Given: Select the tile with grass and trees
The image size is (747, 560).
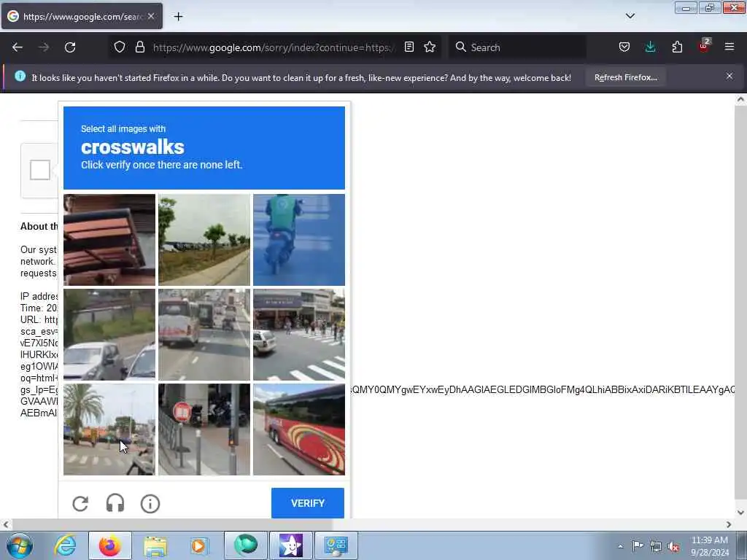Looking at the screenshot, I should pyautogui.click(x=204, y=239).
